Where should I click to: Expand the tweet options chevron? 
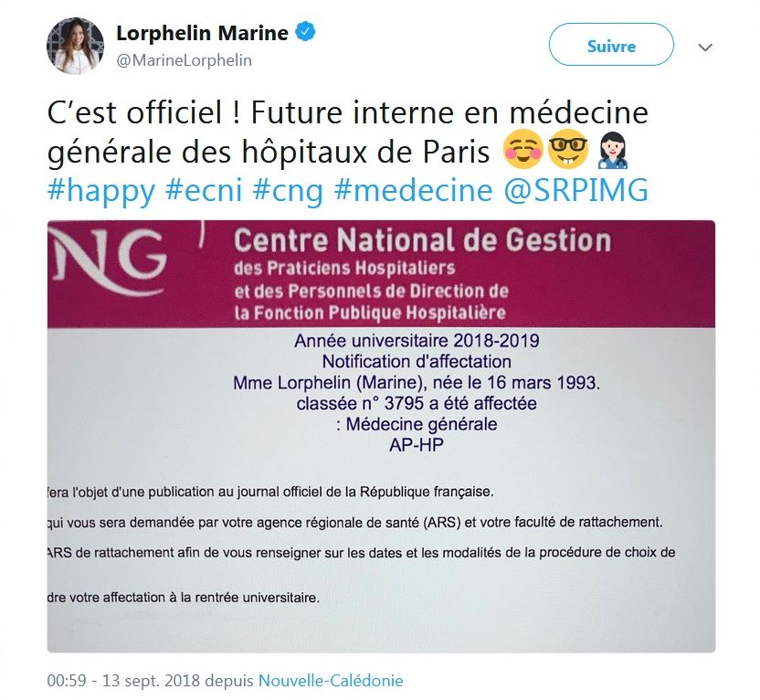[x=705, y=48]
